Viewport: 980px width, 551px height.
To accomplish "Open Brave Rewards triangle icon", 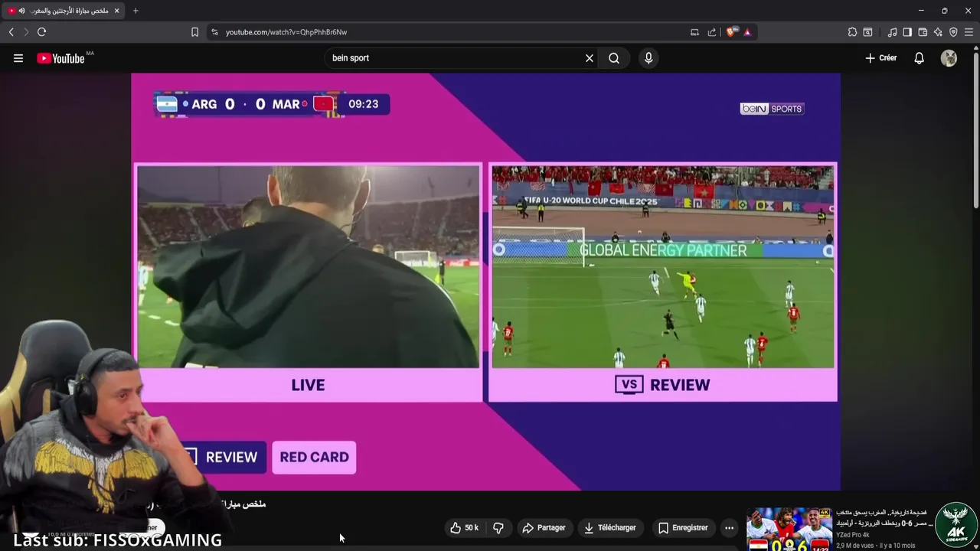I will 747,32.
